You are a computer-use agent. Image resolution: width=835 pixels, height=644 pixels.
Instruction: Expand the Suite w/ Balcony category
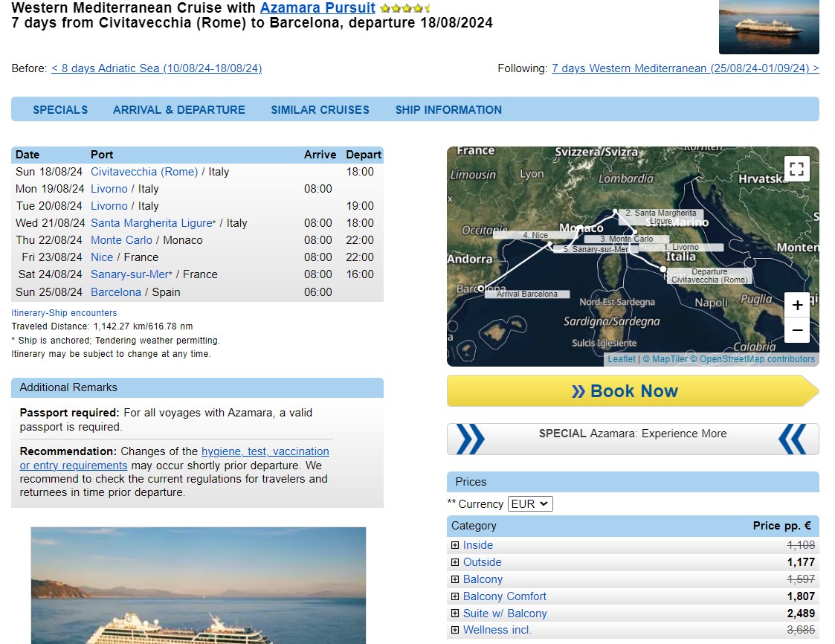455,613
